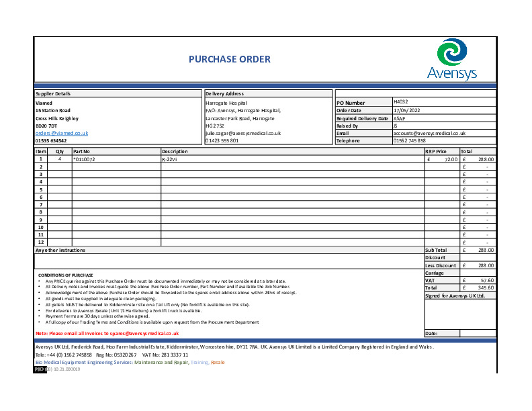Click the empty Date field beside signature

[478, 333]
